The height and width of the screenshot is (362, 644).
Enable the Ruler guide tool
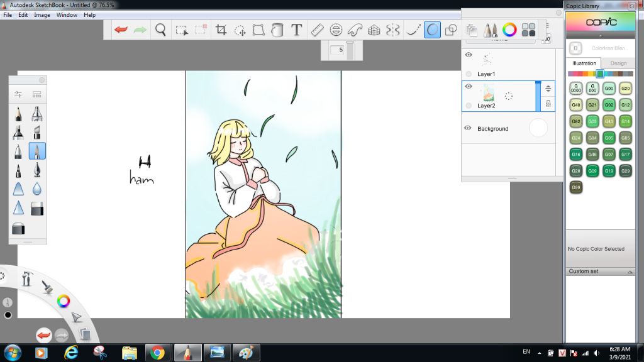coord(317,30)
